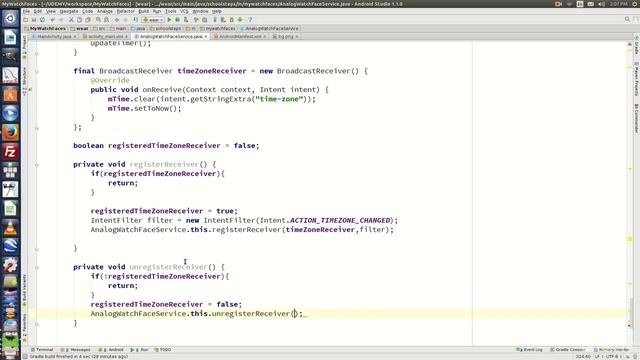Open the Refactor menu

125,11
